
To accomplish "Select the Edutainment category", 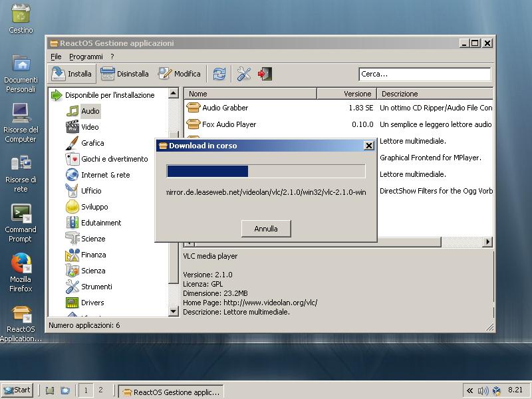I will 93,223.
